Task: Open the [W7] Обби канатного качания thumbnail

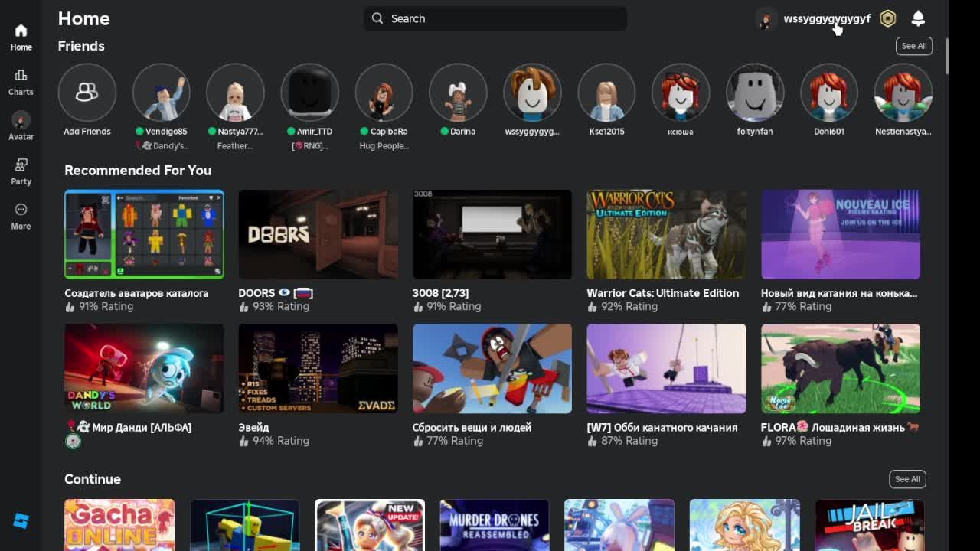Action: [x=666, y=369]
